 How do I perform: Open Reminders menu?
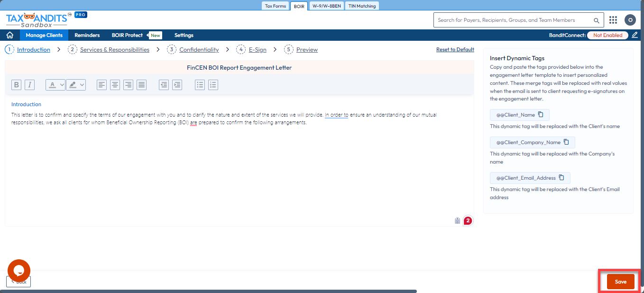click(87, 35)
